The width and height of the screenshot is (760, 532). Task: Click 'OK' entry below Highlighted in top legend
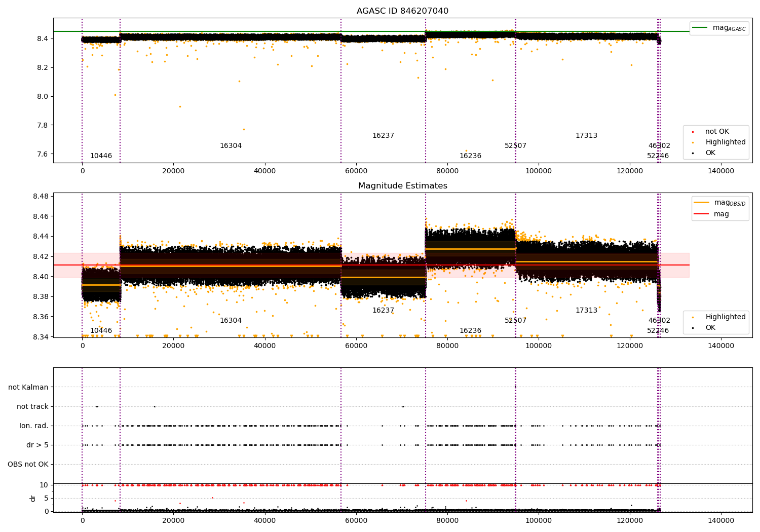[710, 153]
